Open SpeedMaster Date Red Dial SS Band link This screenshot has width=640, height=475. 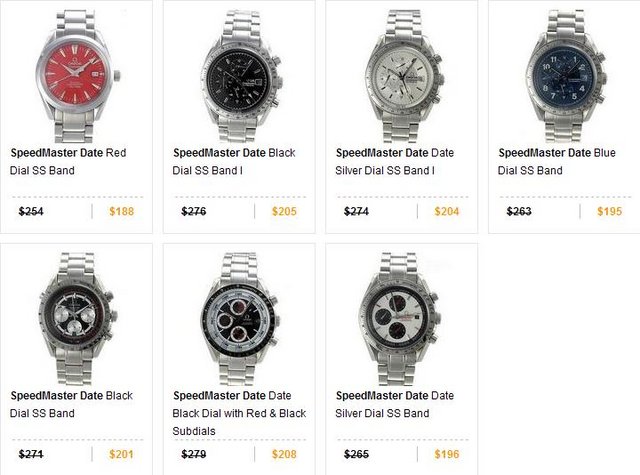[x=68, y=162]
